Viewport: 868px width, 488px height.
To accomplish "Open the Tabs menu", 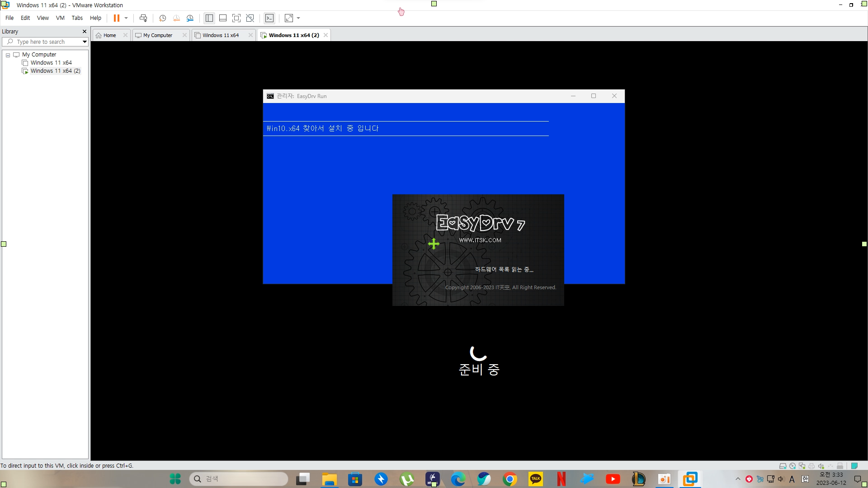I will [x=77, y=18].
